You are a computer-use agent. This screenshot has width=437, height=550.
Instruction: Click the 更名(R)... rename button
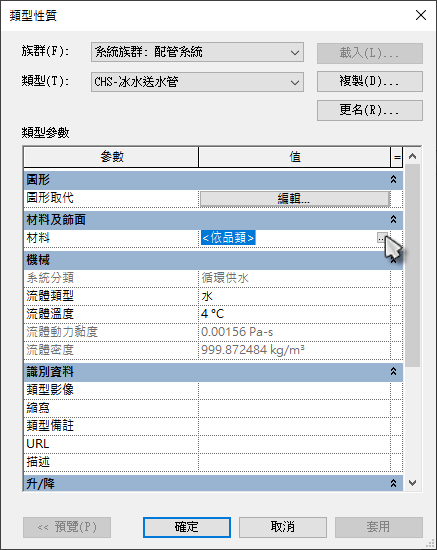pyautogui.click(x=370, y=110)
